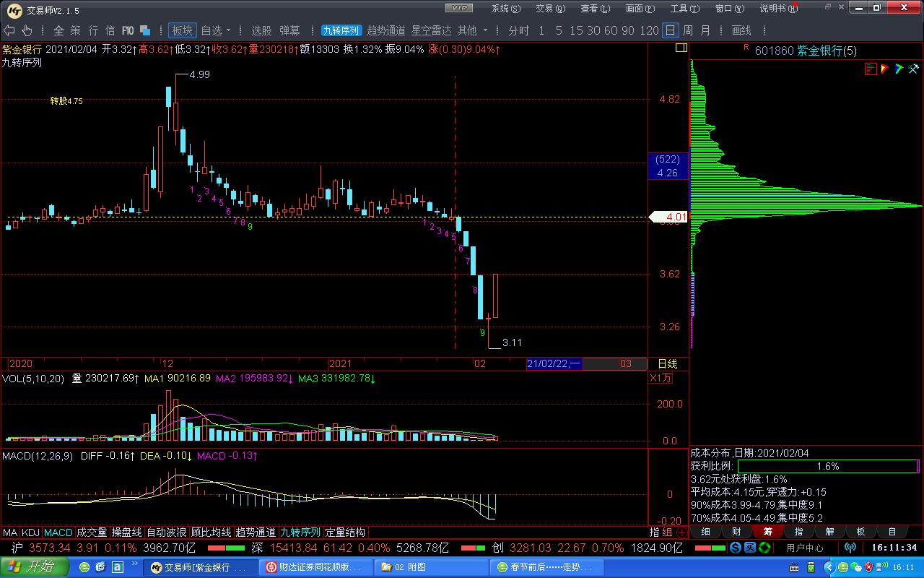
Task: Click the KT app logo icon
Action: pos(14,9)
